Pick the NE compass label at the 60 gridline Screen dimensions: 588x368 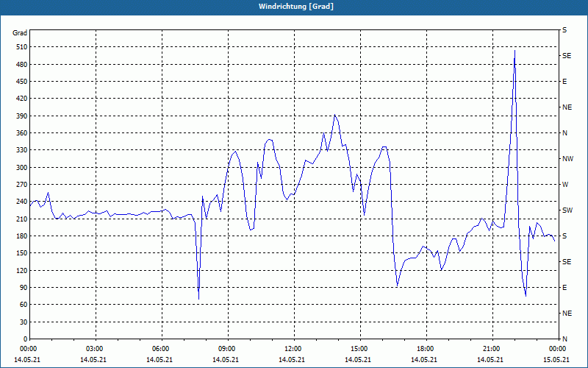(x=567, y=314)
